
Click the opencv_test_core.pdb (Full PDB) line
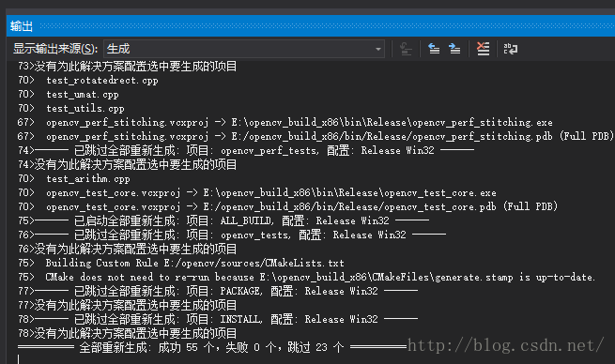288,207
